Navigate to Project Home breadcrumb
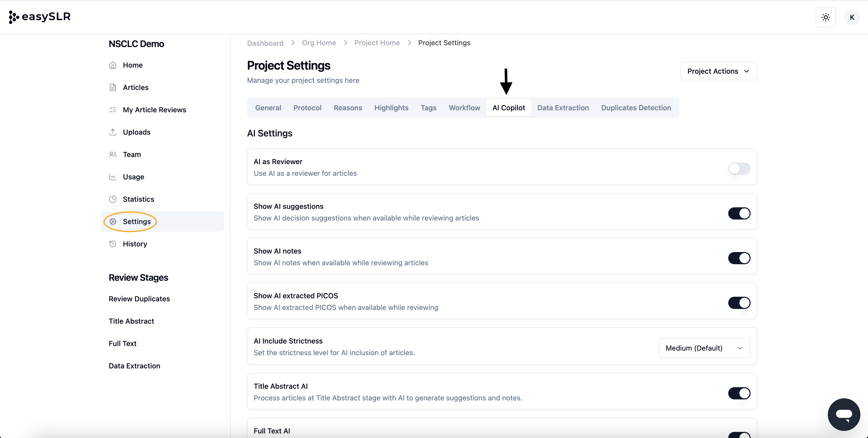This screenshot has height=438, width=868. [x=377, y=43]
